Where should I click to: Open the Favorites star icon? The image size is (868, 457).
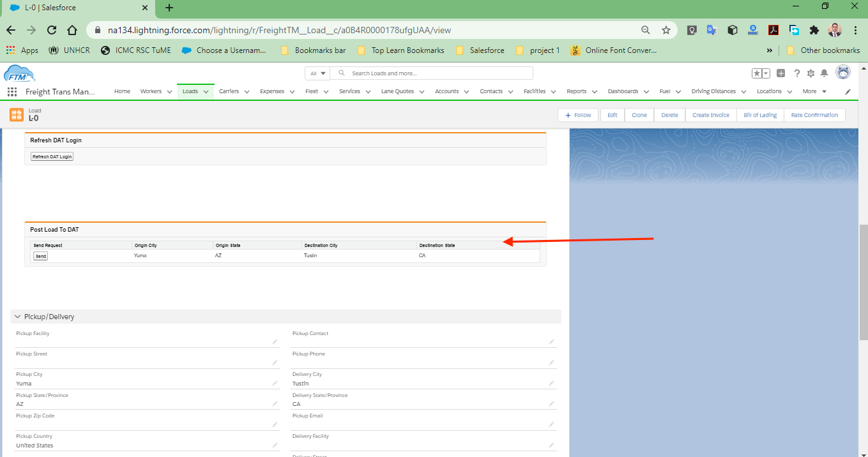coord(757,73)
